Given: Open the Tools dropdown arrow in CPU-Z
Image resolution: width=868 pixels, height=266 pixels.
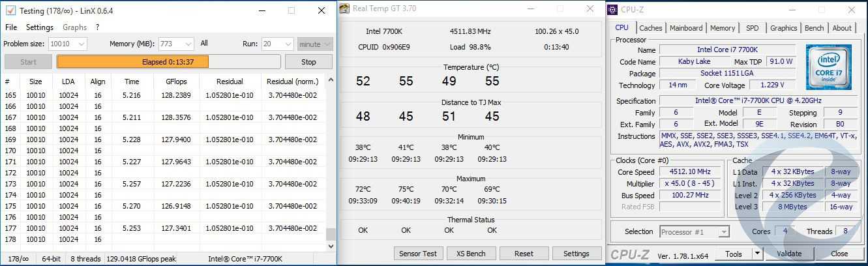Looking at the screenshot, I should point(757,254).
